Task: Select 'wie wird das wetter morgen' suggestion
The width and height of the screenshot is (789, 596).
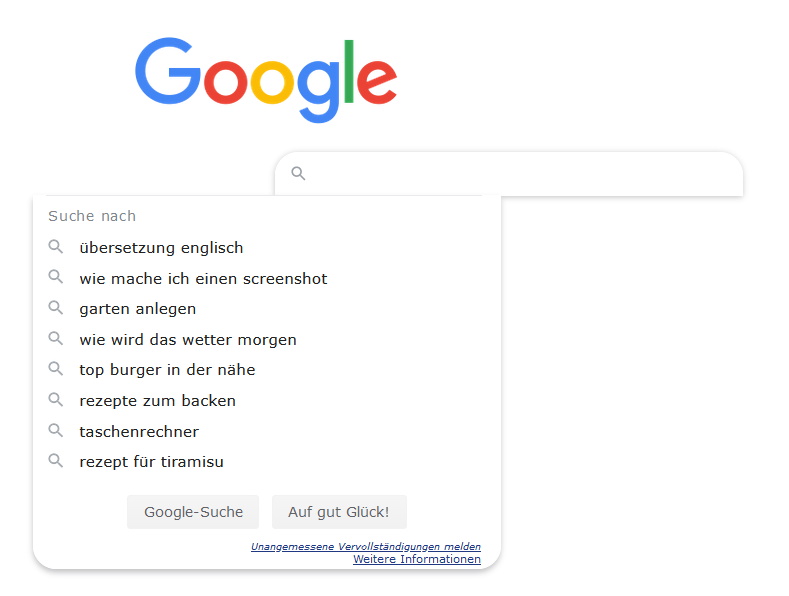Action: click(188, 340)
